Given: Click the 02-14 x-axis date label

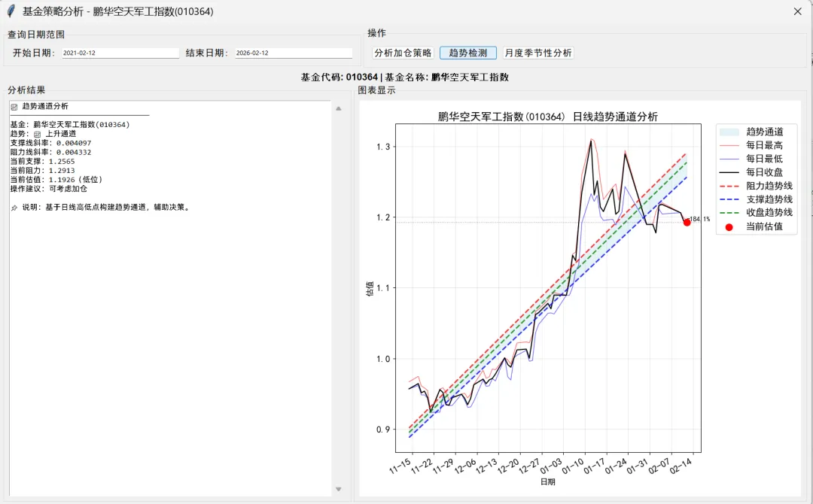Looking at the screenshot, I should 681,466.
